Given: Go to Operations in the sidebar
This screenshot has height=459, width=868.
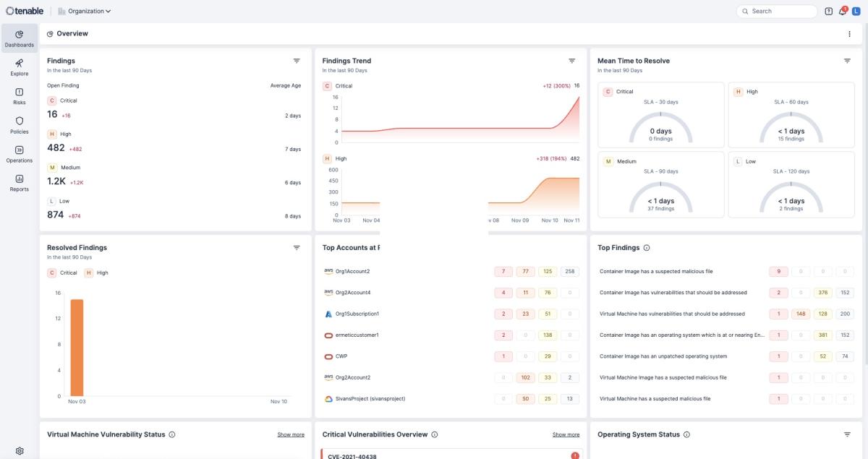Looking at the screenshot, I should (x=19, y=155).
